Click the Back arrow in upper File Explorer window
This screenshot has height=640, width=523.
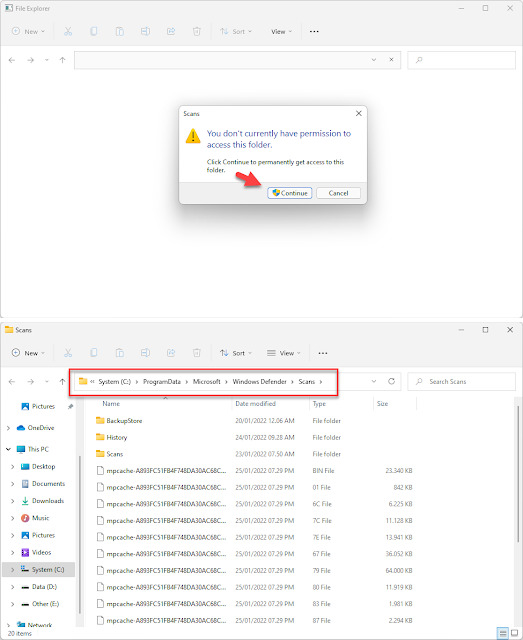[12, 60]
